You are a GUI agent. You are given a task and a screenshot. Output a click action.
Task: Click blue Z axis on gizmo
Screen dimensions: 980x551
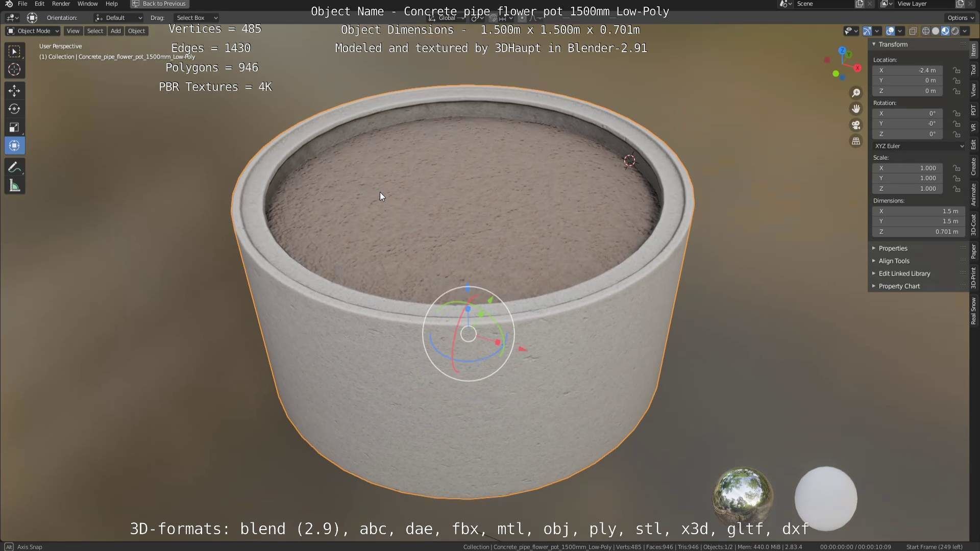(x=842, y=51)
